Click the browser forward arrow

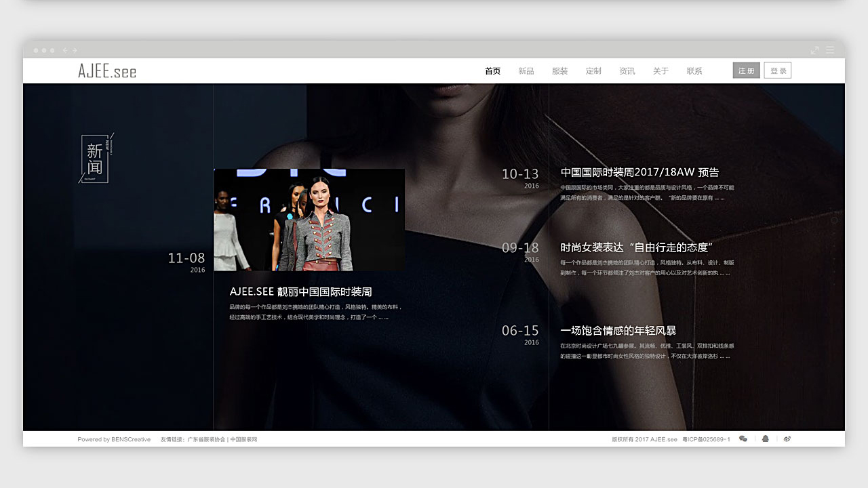pyautogui.click(x=75, y=50)
